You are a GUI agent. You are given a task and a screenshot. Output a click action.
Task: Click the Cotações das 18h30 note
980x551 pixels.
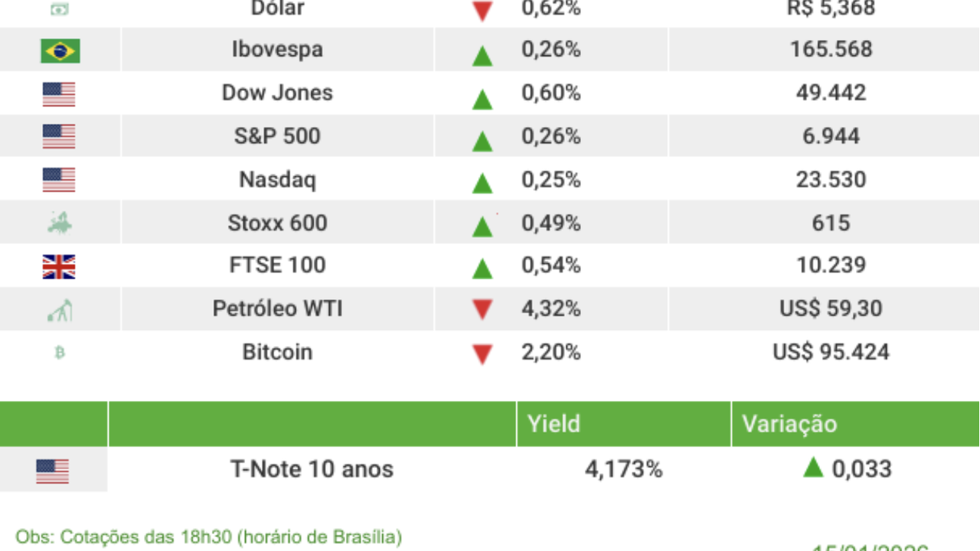click(x=208, y=537)
